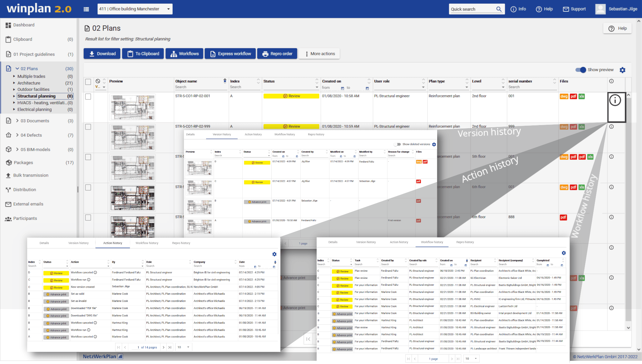Select Version history tab in Action history panel
Screen dimensions: 642x364
point(78,243)
